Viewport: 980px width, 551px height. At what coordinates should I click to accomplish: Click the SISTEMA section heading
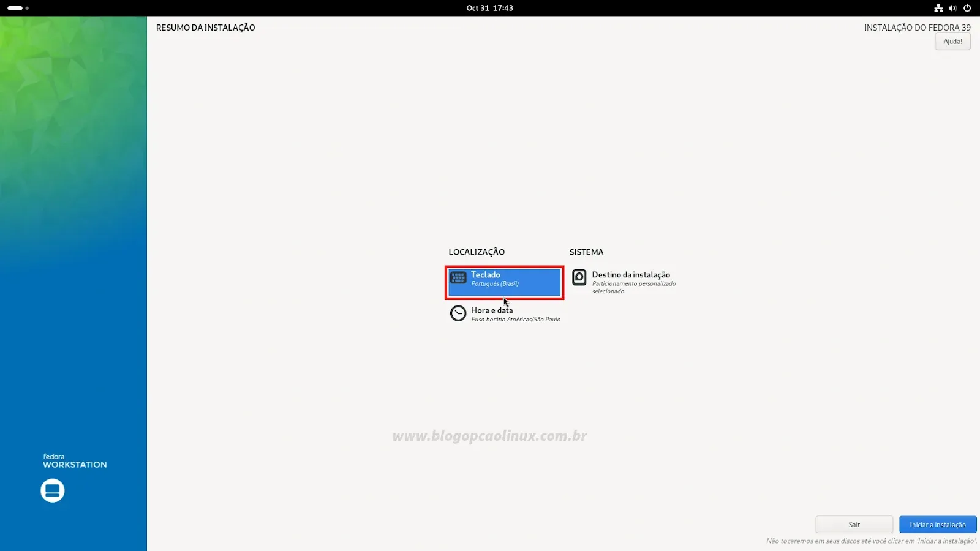point(586,252)
